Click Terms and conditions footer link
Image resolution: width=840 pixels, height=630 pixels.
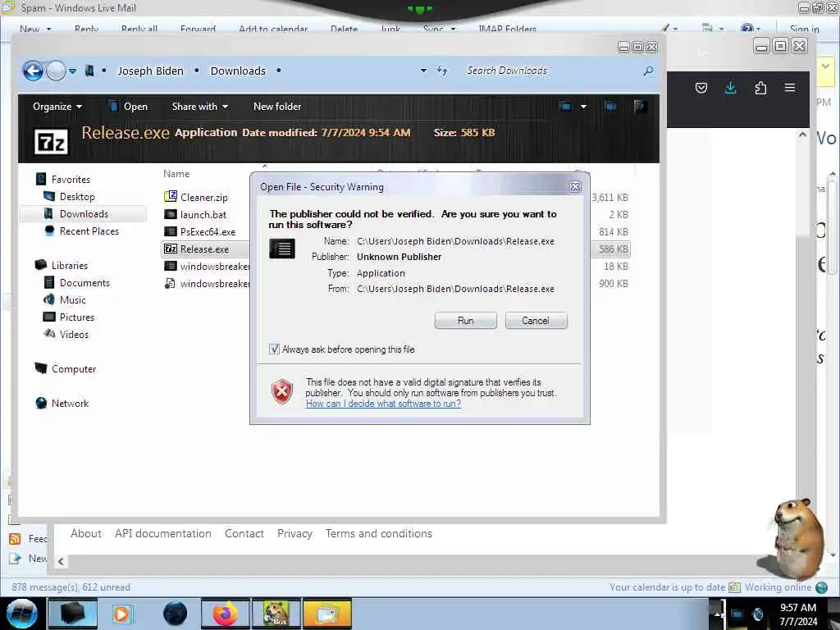[379, 533]
